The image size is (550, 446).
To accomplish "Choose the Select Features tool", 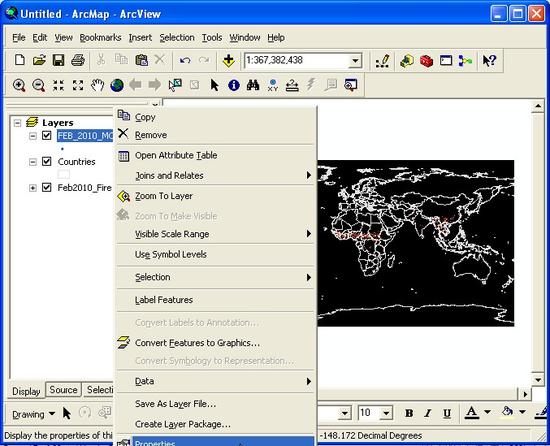I will [175, 85].
